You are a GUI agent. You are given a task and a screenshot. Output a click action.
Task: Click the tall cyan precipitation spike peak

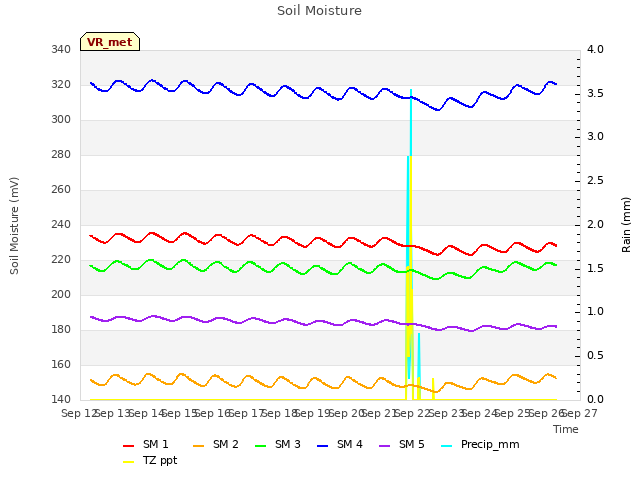click(411, 91)
